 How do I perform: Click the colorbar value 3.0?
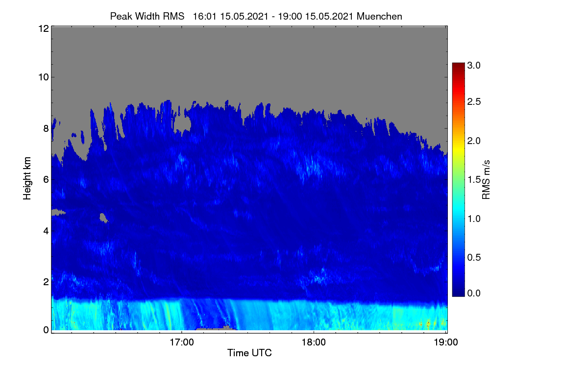tap(474, 65)
